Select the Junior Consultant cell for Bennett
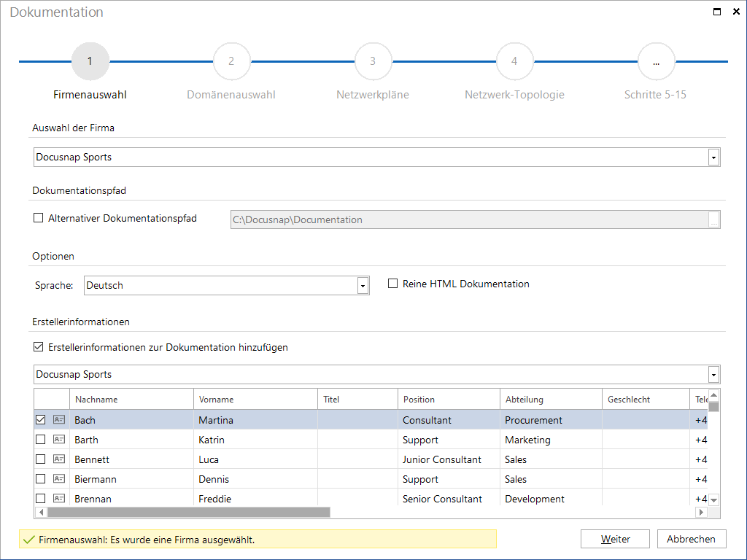Image resolution: width=747 pixels, height=560 pixels. click(449, 459)
